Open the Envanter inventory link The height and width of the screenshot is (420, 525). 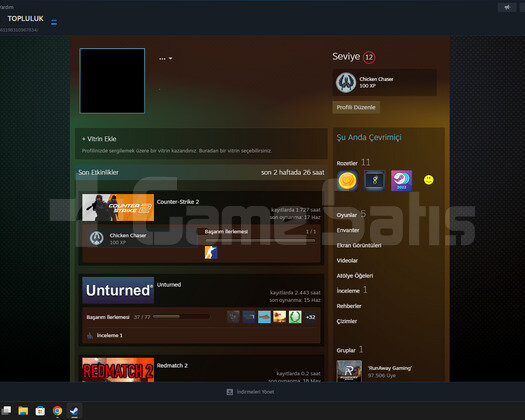(348, 230)
